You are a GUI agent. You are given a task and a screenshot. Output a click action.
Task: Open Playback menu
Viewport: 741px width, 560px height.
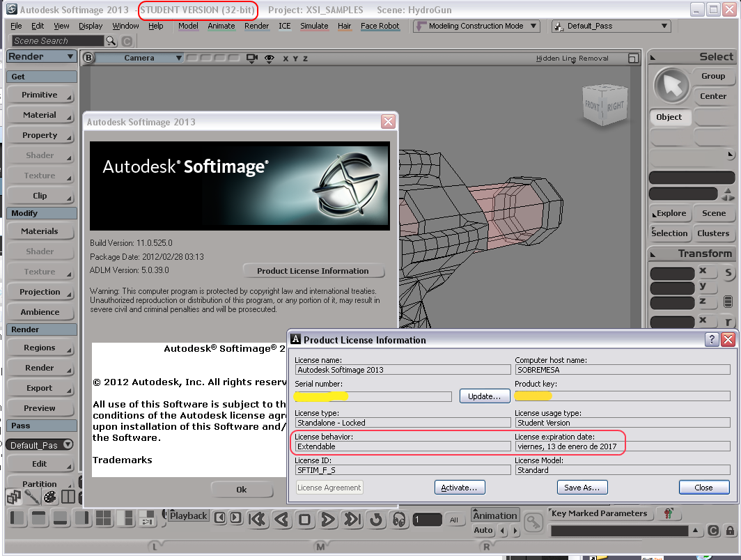pos(188,515)
